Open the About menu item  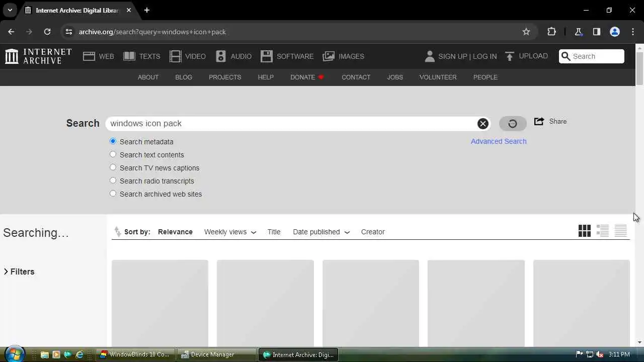tap(148, 77)
